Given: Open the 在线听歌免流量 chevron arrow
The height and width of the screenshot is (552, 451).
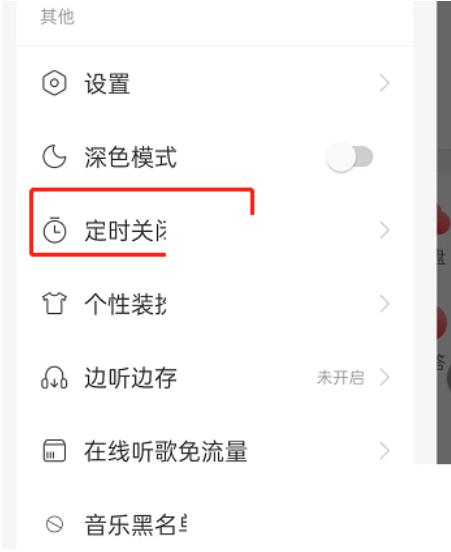Looking at the screenshot, I should [384, 451].
